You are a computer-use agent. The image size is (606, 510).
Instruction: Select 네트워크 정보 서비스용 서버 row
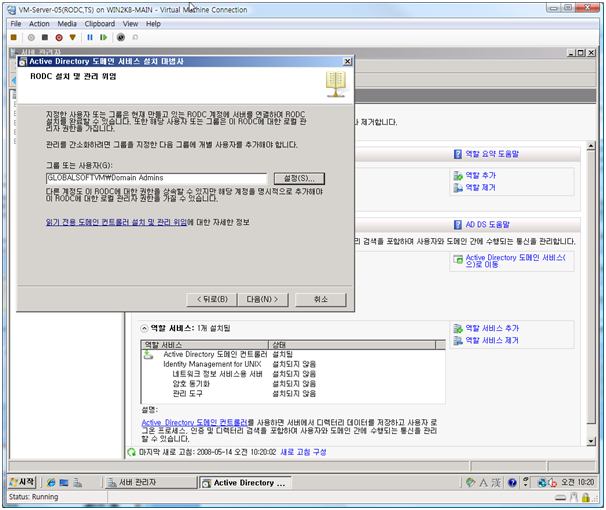(294, 374)
